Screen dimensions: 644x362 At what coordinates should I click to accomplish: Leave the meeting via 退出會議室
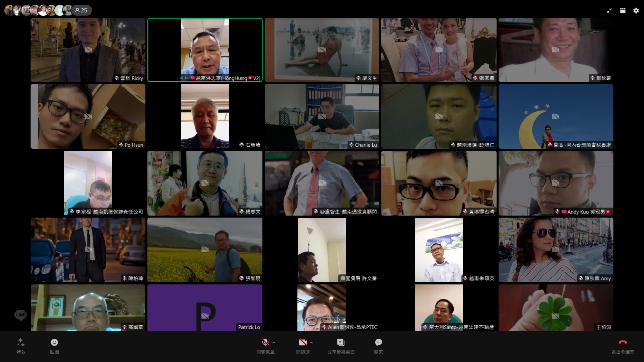(622, 346)
